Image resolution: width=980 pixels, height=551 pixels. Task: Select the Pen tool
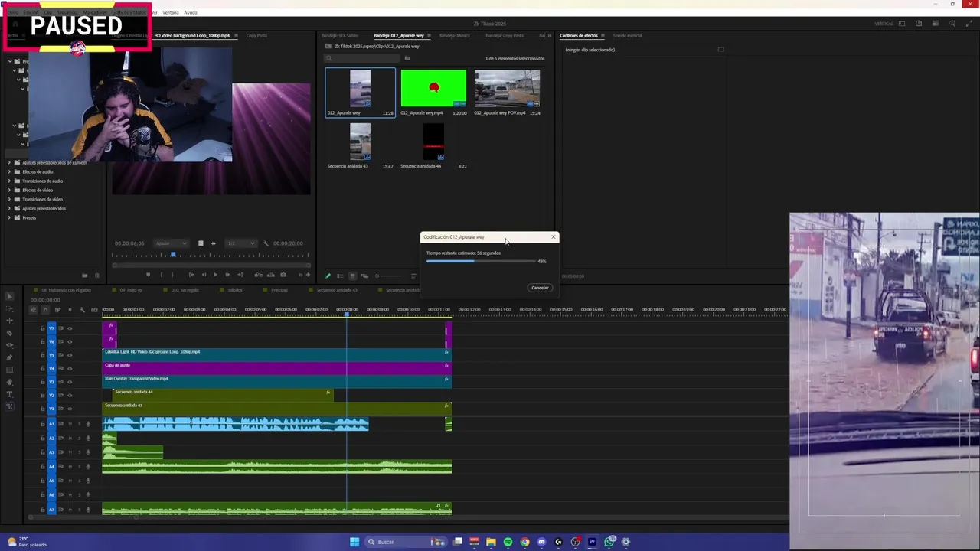(9, 357)
